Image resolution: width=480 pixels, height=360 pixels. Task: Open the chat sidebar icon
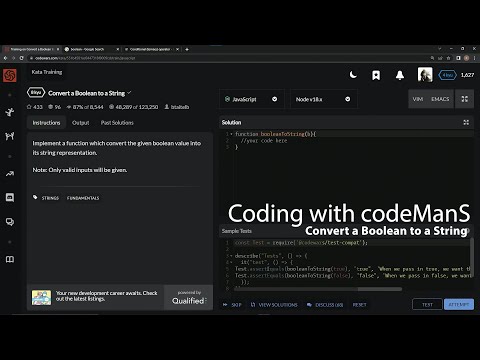point(10,198)
